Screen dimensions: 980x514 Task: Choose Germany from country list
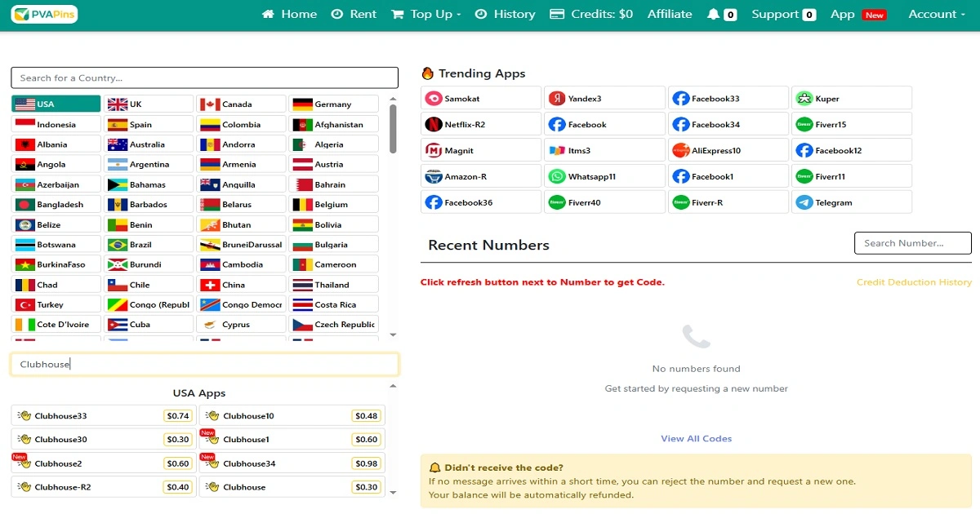(x=333, y=104)
